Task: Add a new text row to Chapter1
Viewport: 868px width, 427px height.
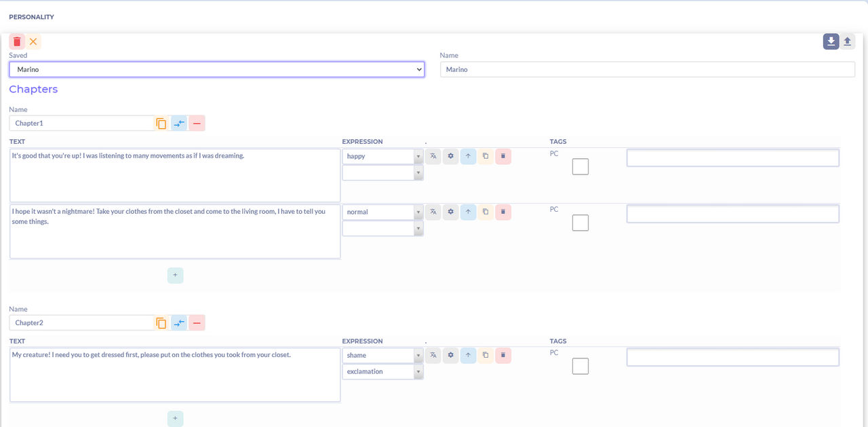Action: click(175, 276)
